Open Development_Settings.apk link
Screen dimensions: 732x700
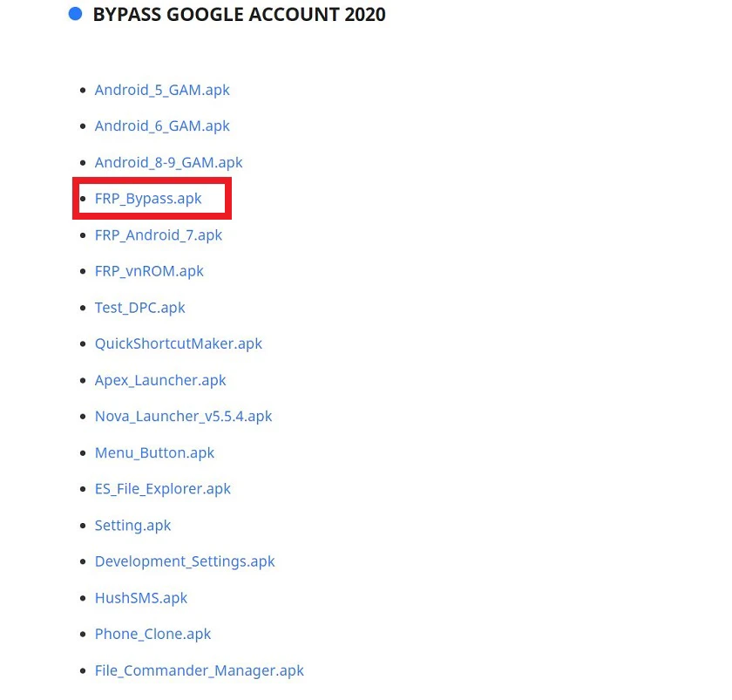[185, 561]
